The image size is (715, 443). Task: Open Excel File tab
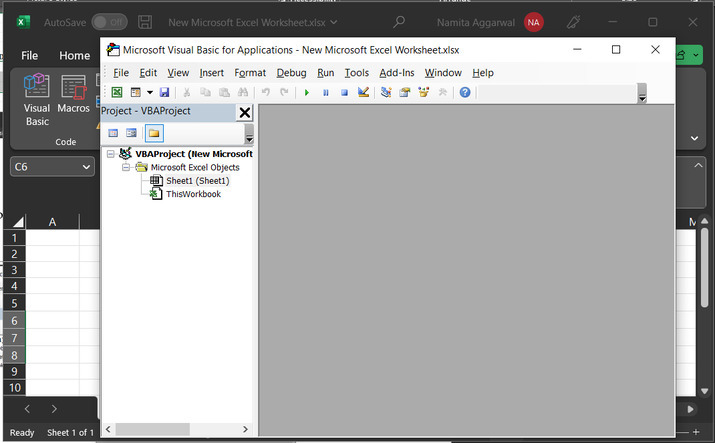coord(30,56)
